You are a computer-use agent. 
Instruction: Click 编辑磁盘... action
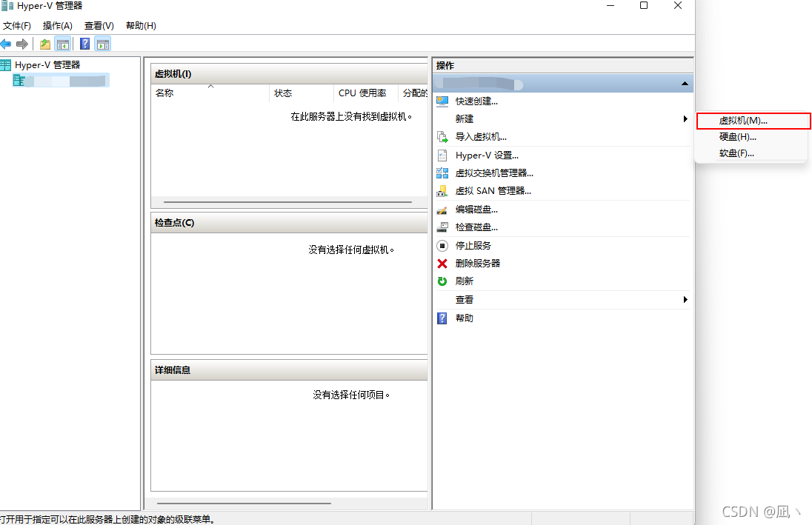(476, 210)
